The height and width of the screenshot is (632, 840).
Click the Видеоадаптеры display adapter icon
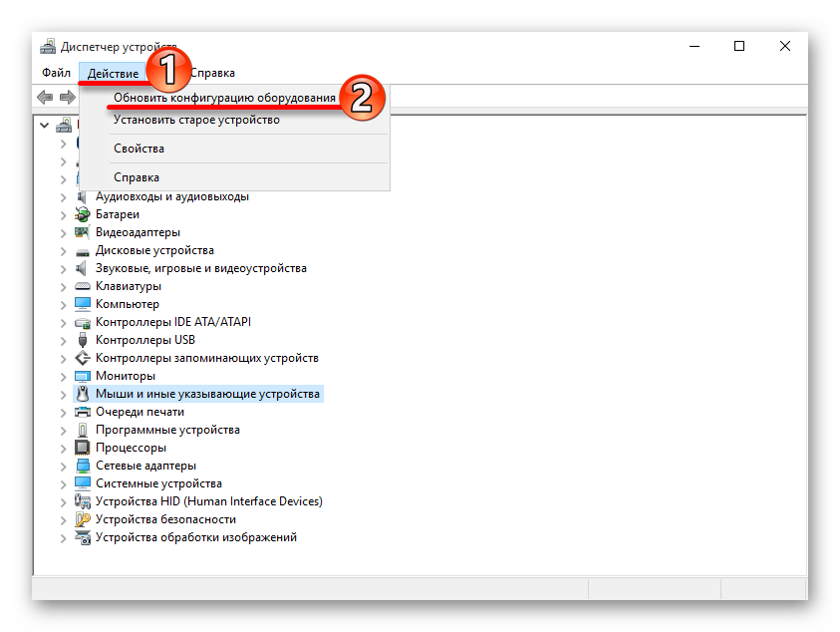click(84, 232)
